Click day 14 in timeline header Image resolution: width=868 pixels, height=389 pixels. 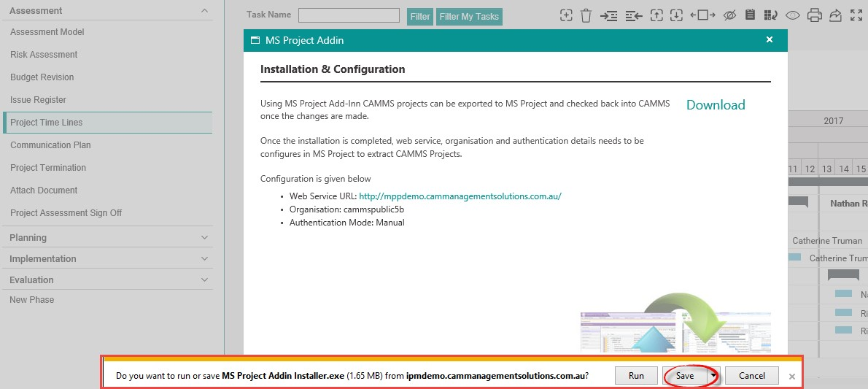click(844, 169)
